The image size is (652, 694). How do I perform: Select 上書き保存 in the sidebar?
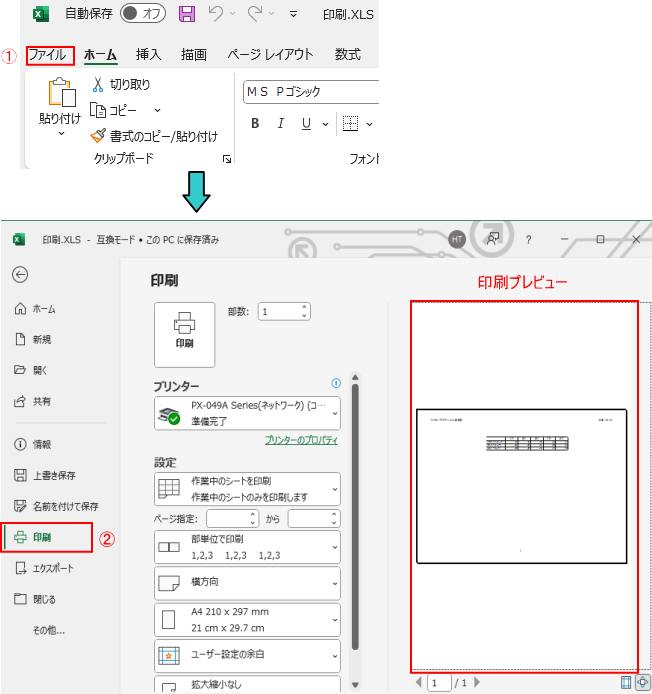[45, 475]
